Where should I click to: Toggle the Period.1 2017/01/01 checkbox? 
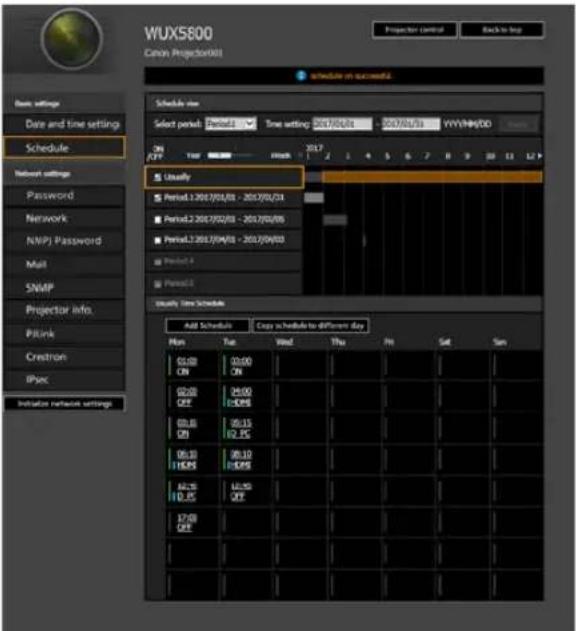click(157, 198)
